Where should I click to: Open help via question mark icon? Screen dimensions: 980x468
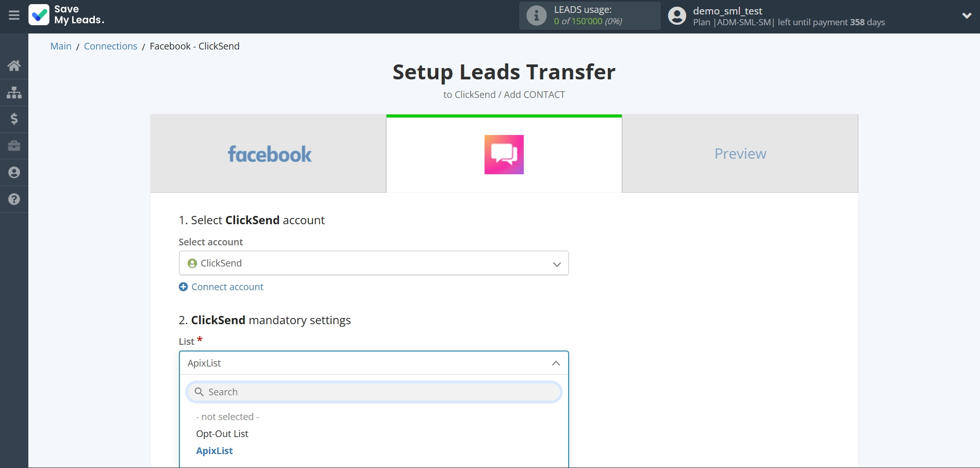tap(14, 199)
